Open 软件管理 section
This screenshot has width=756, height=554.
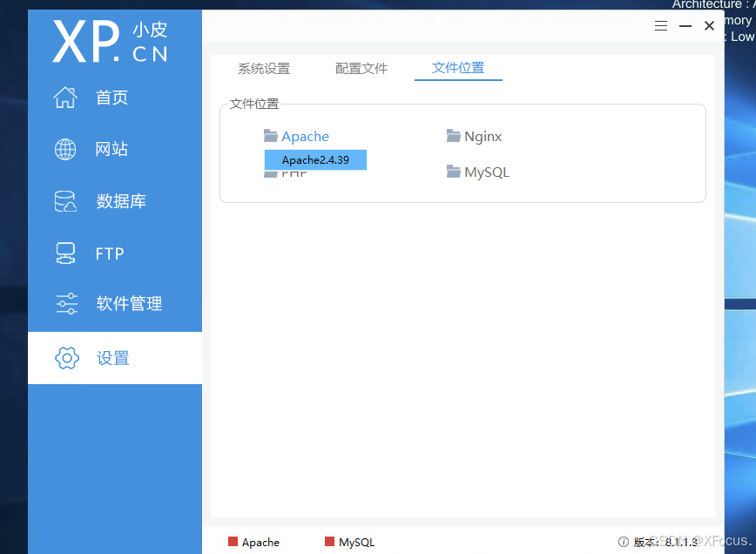tap(129, 304)
